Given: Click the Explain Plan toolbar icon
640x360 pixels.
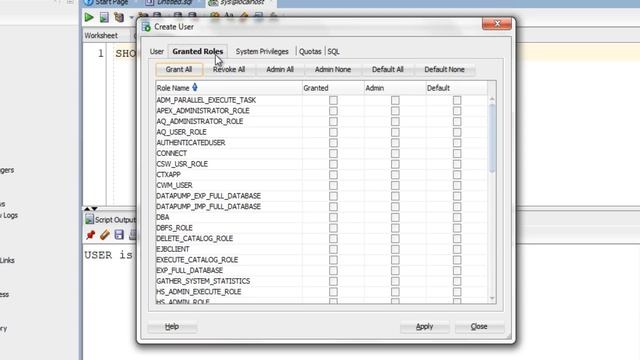Looking at the screenshot, I should (119, 17).
